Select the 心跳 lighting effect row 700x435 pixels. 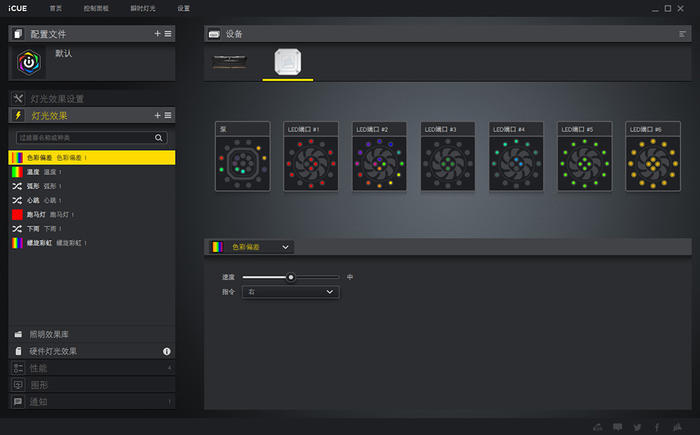click(x=92, y=201)
